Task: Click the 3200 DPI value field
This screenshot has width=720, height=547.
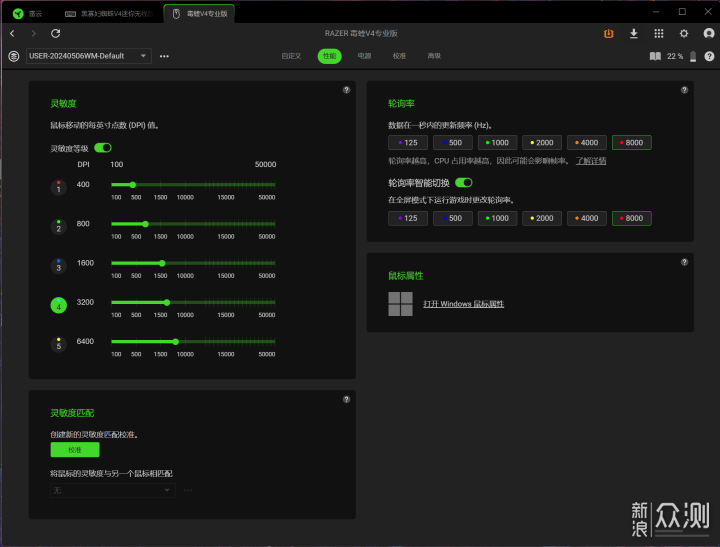Action: coord(85,302)
